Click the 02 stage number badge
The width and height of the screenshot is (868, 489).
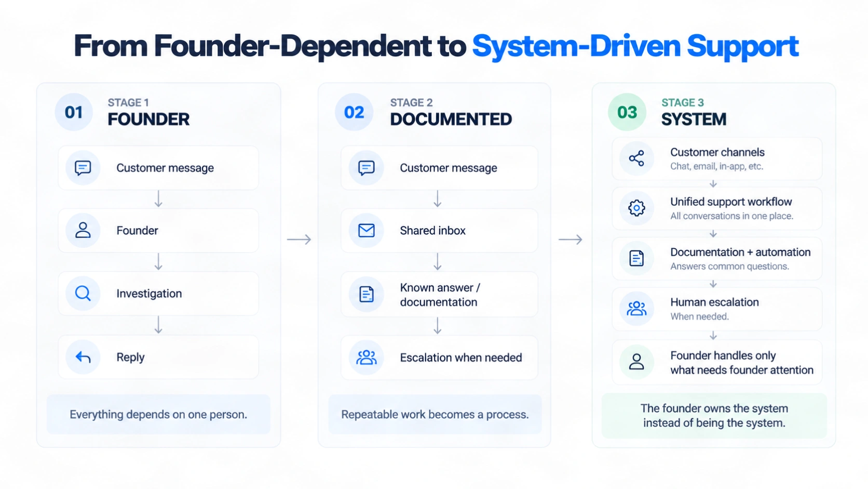click(354, 112)
